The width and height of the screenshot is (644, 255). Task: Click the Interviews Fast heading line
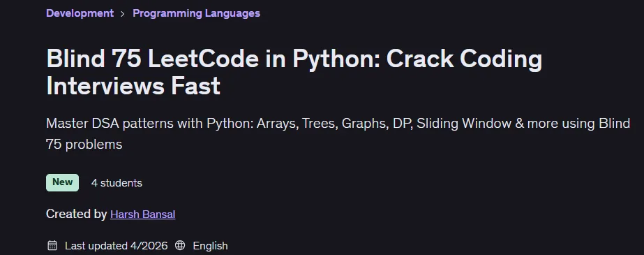point(133,85)
